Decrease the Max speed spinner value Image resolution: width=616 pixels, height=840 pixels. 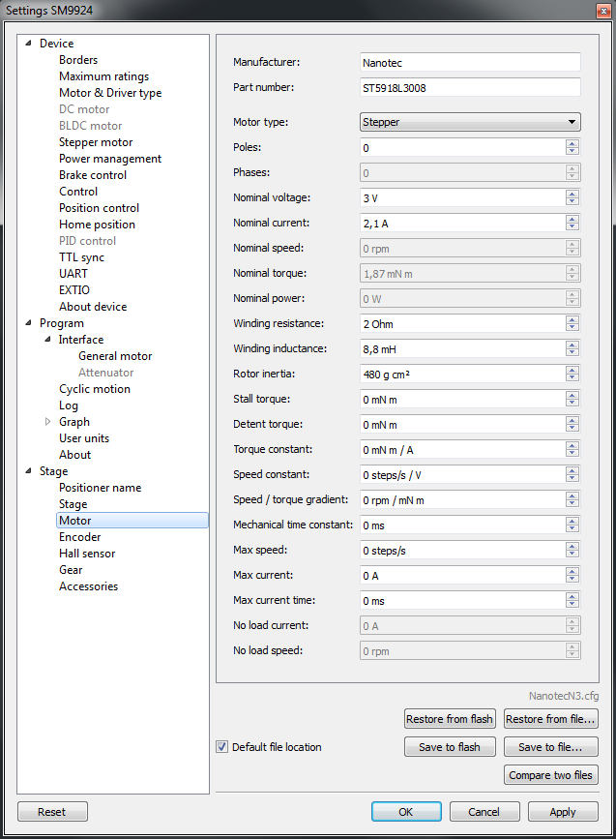(x=572, y=554)
